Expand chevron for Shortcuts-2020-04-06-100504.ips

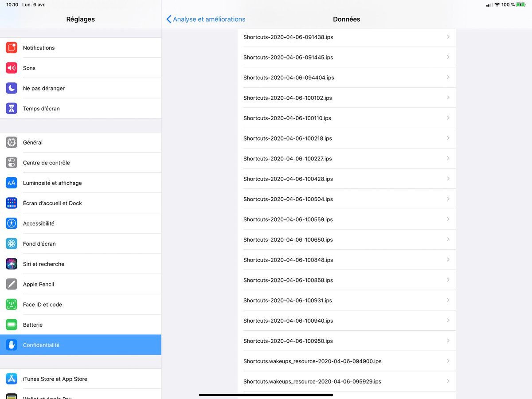(x=448, y=199)
